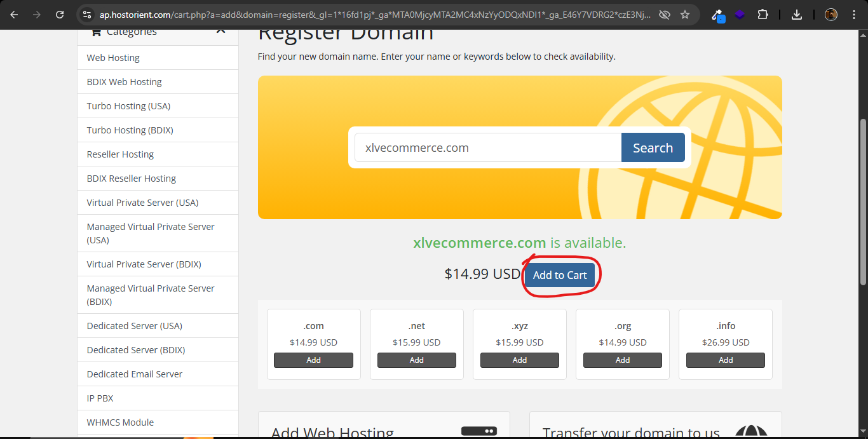This screenshot has width=868, height=439.
Task: Open Reseller Hosting category
Action: (120, 154)
